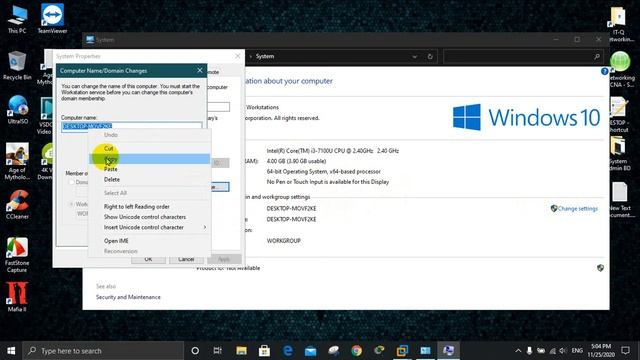Open TeamViewer desktop shortcut
Image resolution: width=640 pixels, height=360 pixels.
tap(52, 19)
